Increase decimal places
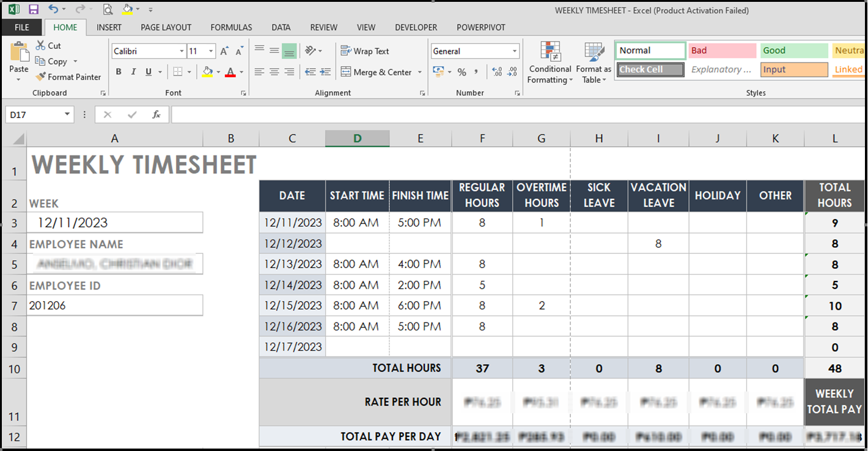868x451 pixels. [497, 72]
